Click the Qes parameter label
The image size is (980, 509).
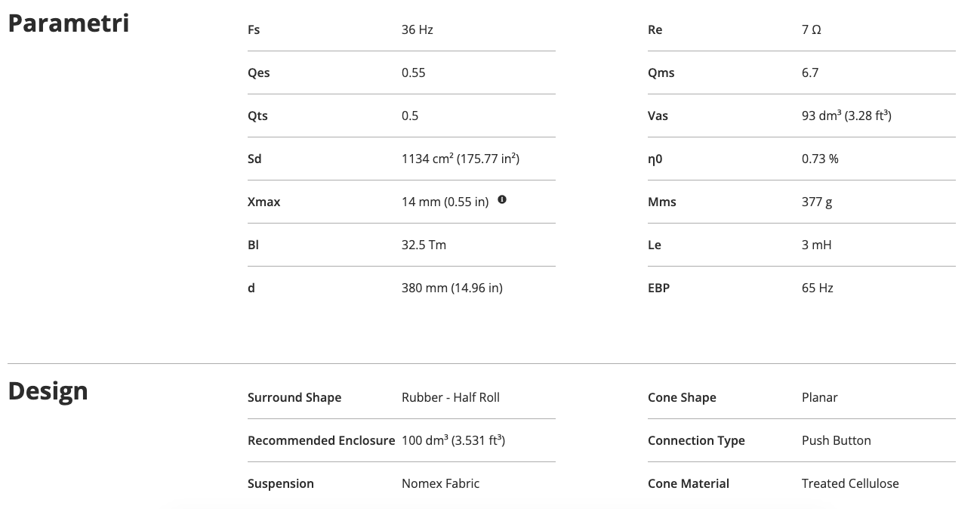258,73
